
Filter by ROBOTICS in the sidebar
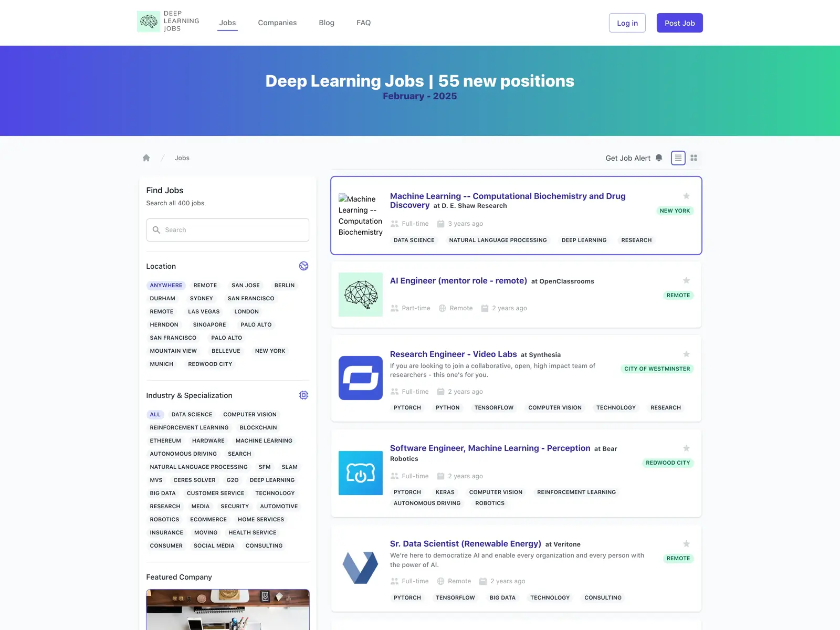point(164,519)
